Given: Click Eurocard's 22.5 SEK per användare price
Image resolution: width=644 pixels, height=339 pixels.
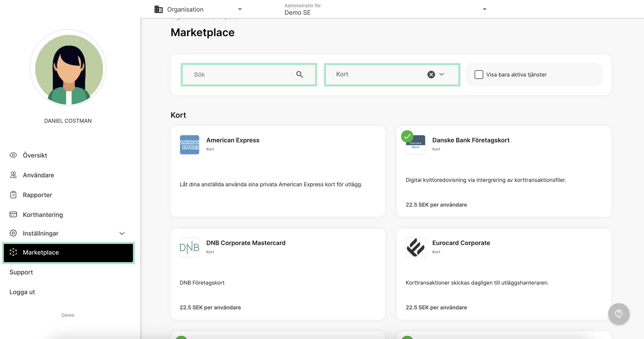Looking at the screenshot, I should point(436,307).
